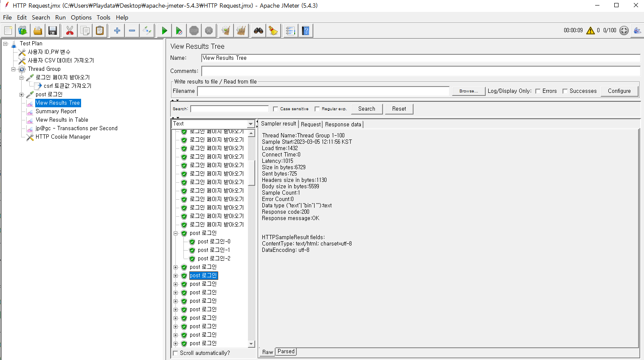Click the Search button beside the search field
Screen dimensions: 644x360
(x=367, y=109)
